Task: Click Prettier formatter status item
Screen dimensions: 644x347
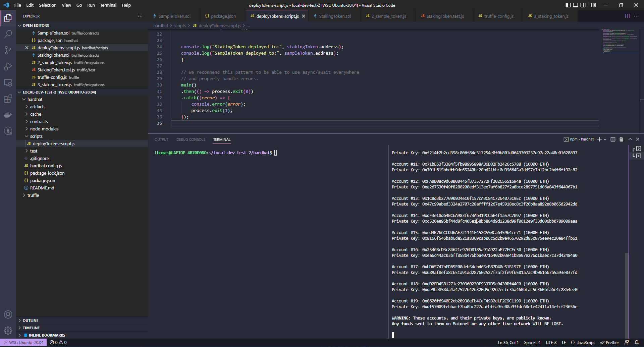Action: (x=609, y=342)
